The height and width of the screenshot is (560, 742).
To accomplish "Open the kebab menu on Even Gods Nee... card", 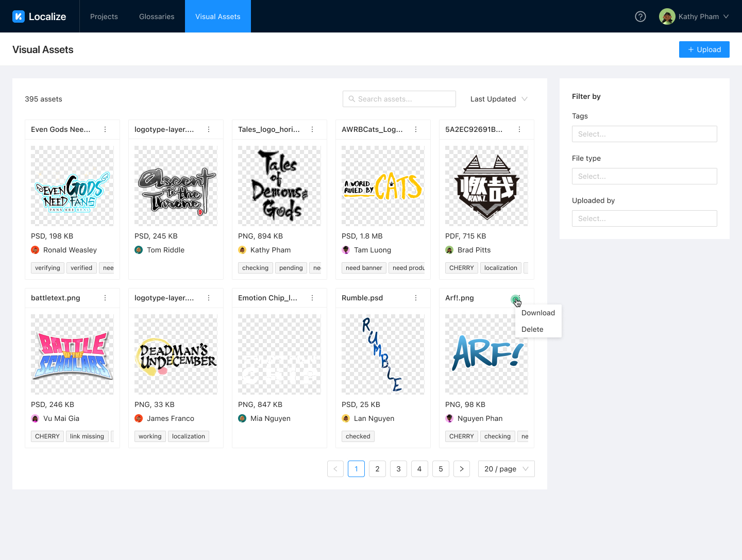I will 105,129.
